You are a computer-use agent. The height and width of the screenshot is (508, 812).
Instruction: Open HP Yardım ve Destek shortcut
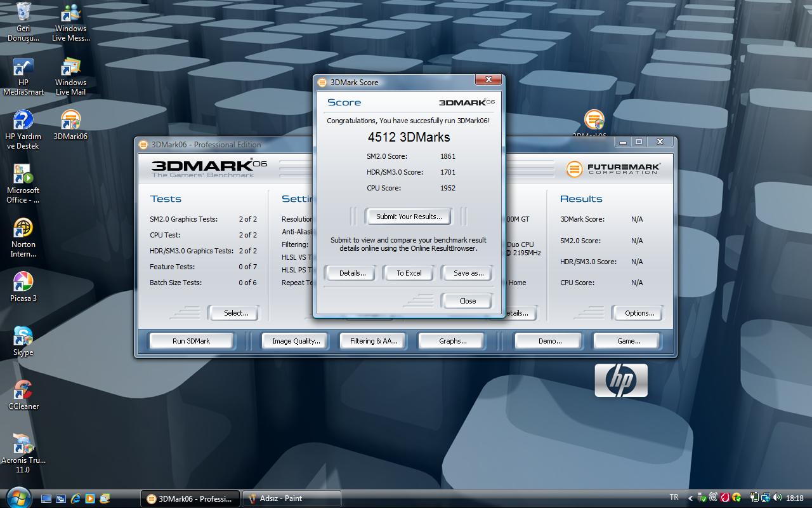23,130
